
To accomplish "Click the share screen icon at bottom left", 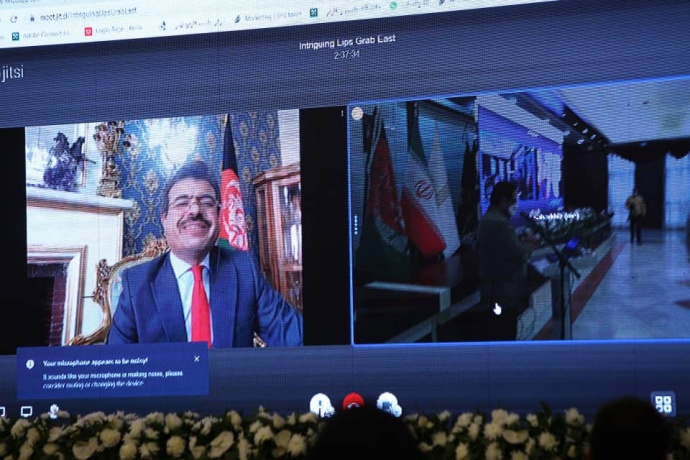I will point(27,411).
